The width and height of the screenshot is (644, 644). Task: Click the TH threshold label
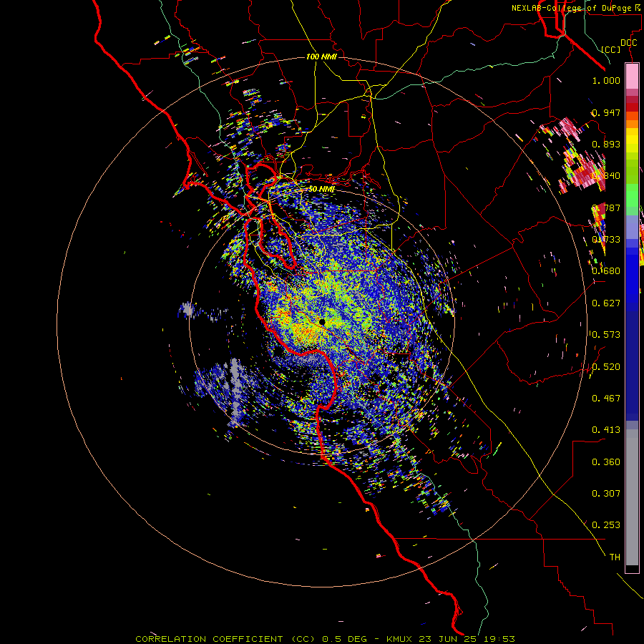tap(615, 557)
